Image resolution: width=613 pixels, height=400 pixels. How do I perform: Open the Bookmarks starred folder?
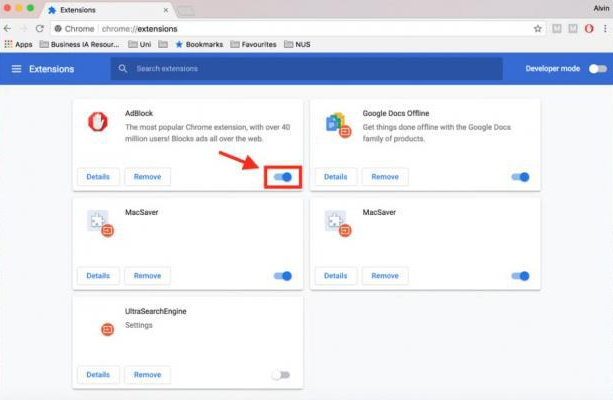pyautogui.click(x=199, y=44)
